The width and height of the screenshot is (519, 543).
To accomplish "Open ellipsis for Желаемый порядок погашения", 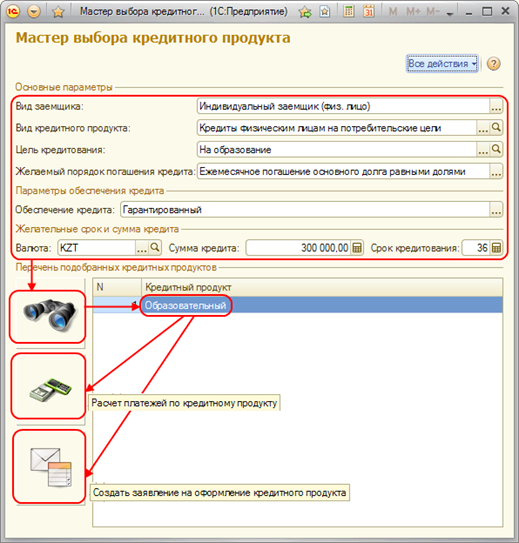I will tap(496, 172).
